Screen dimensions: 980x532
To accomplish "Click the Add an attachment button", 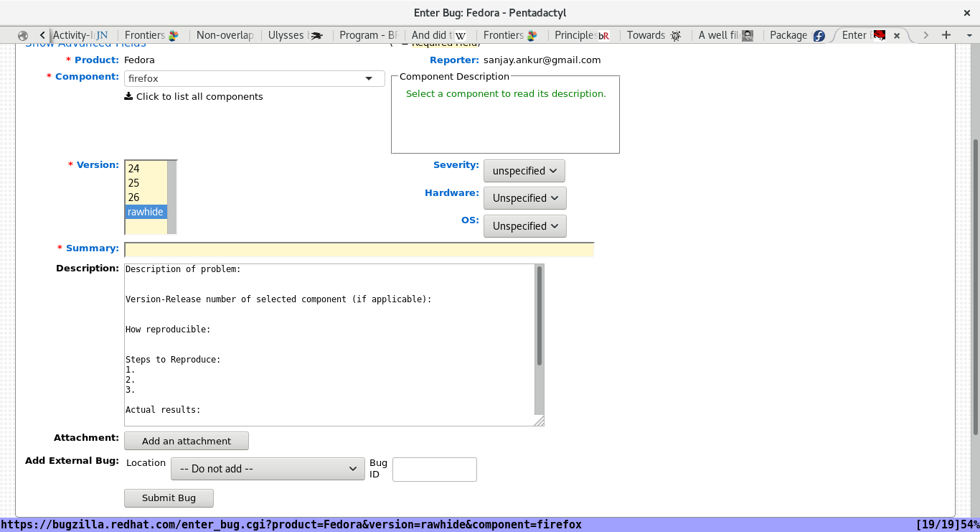I will pos(187,441).
